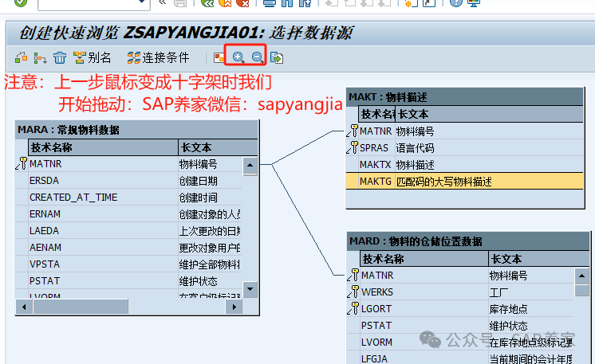Image resolution: width=595 pixels, height=364 pixels.
Task: Click key icon beside MARD MATNR
Action: 353,275
